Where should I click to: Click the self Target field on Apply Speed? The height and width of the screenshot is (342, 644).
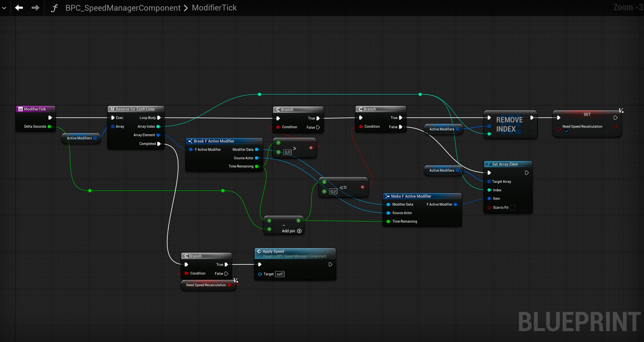point(280,274)
